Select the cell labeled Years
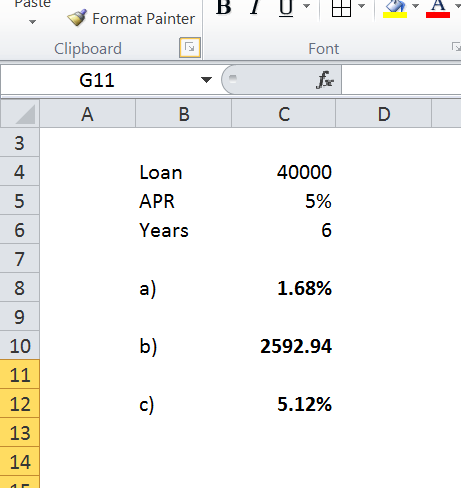This screenshot has height=488, width=461. [x=184, y=230]
